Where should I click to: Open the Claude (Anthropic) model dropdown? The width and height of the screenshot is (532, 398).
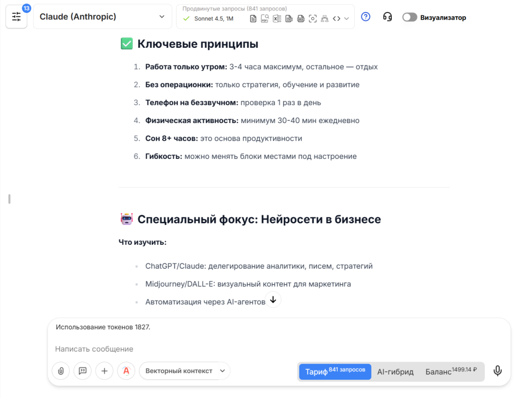click(x=102, y=16)
